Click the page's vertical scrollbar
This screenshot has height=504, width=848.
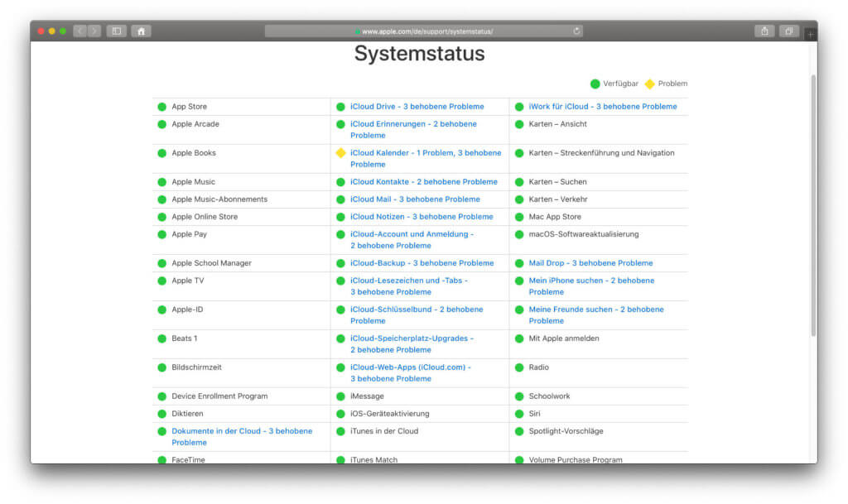(813, 205)
